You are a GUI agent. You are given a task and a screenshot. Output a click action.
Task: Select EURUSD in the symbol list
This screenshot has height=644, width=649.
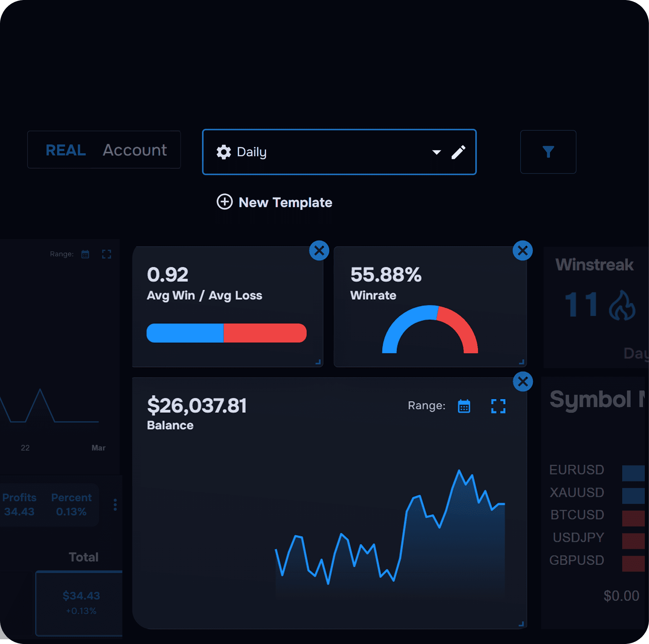coord(576,470)
